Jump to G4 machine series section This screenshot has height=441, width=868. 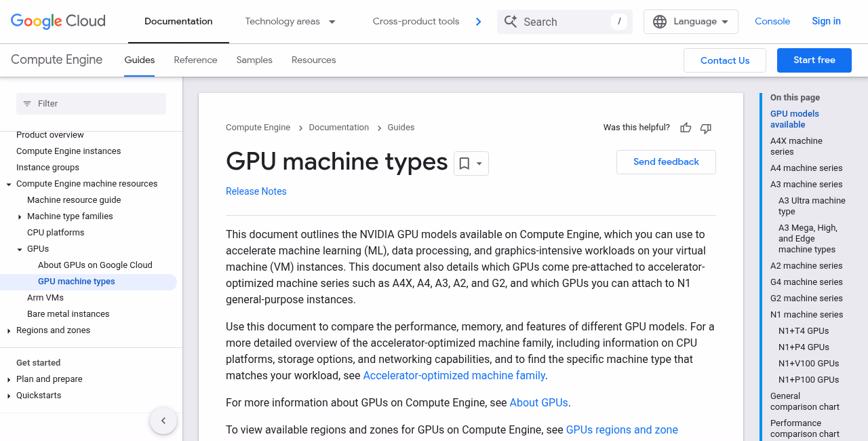click(806, 282)
